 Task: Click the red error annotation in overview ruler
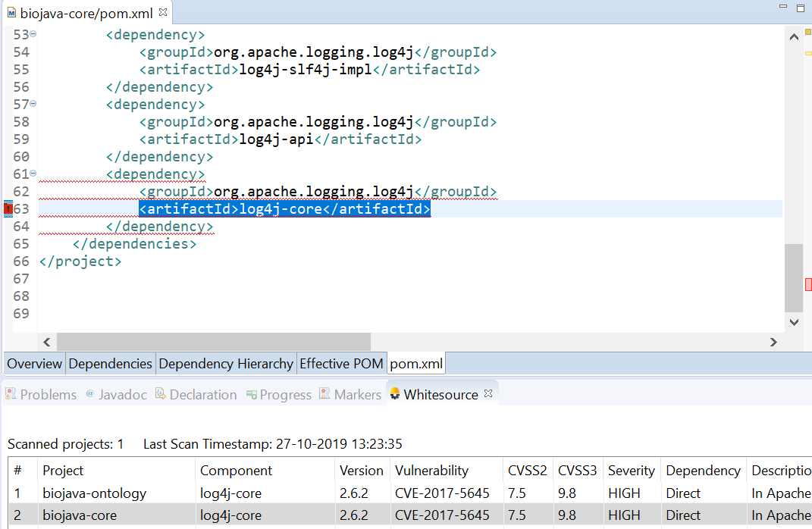(808, 284)
